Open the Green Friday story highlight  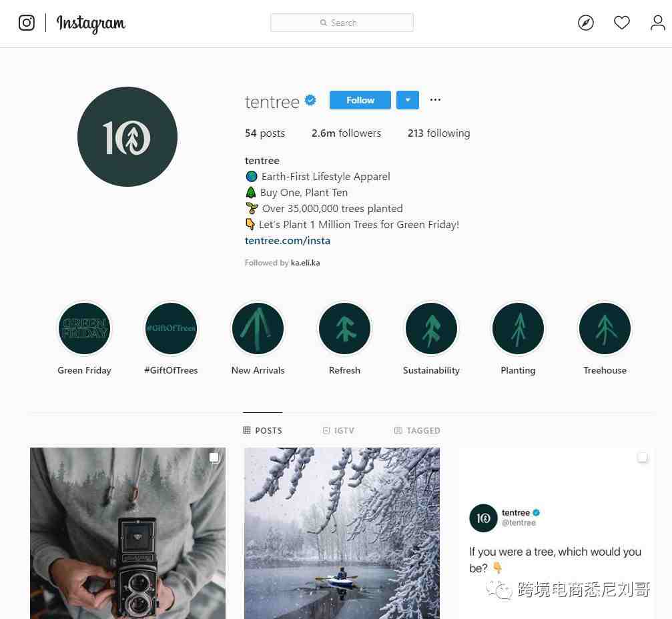(x=85, y=329)
